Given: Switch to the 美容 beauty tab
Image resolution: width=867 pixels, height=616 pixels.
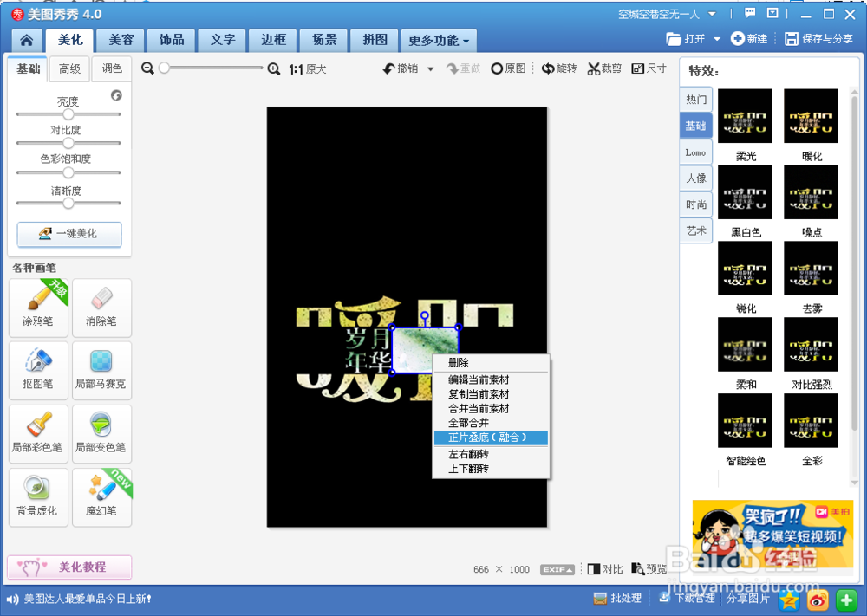Looking at the screenshot, I should point(121,40).
